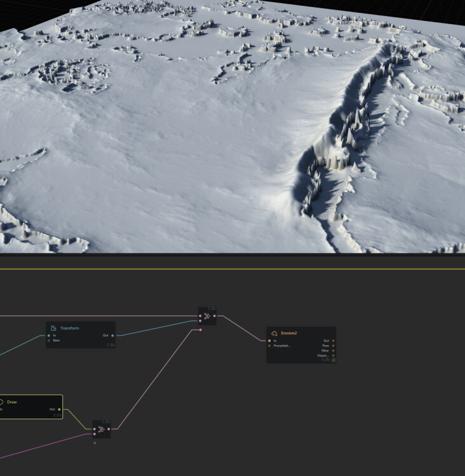The width and height of the screenshot is (465, 476).
Task: Click the Draw node label
Action: pos(12,402)
